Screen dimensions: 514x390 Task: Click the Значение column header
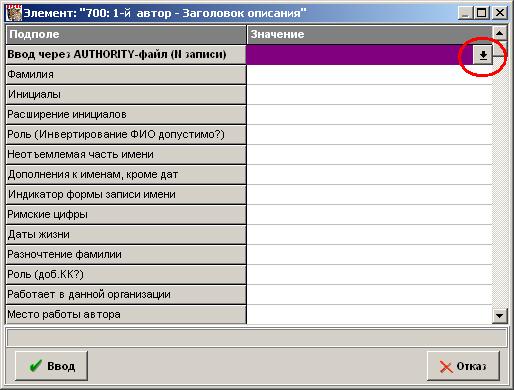[369, 35]
